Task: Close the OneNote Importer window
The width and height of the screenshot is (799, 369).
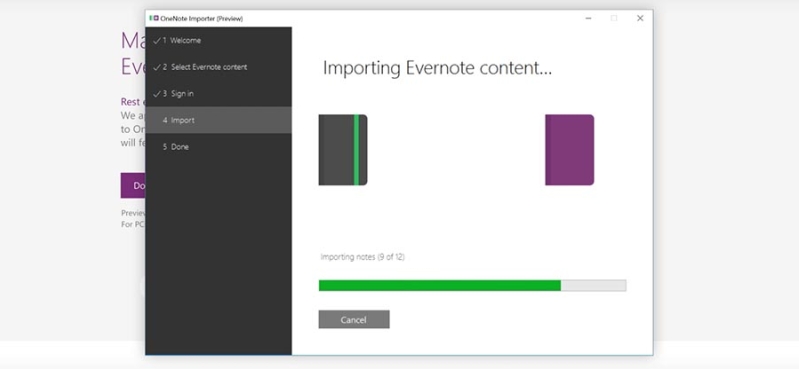Action: [640, 18]
